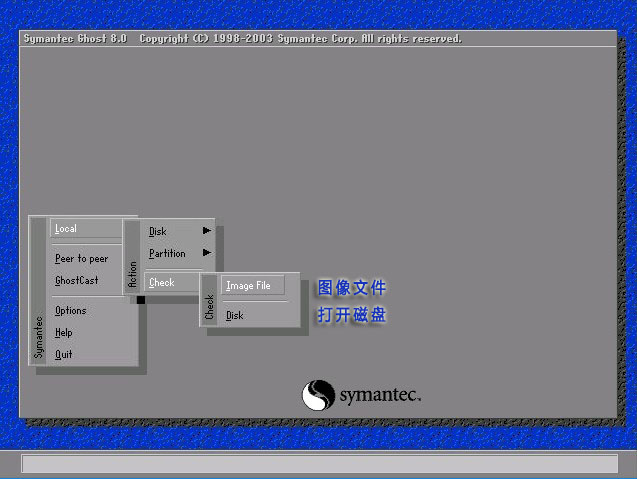637x479 pixels.
Task: Click the Symantec Ghost 8.0 title text
Action: pyautogui.click(x=75, y=39)
